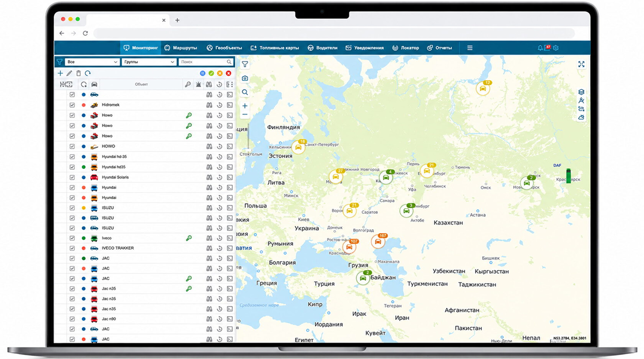The image size is (644, 359).
Task: Click the trash delete icon
Action: (78, 73)
